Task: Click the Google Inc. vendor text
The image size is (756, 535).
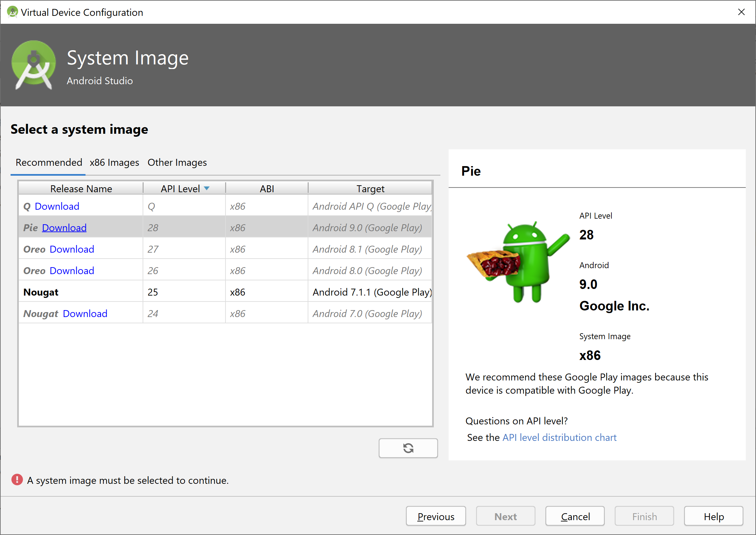Action: tap(614, 306)
